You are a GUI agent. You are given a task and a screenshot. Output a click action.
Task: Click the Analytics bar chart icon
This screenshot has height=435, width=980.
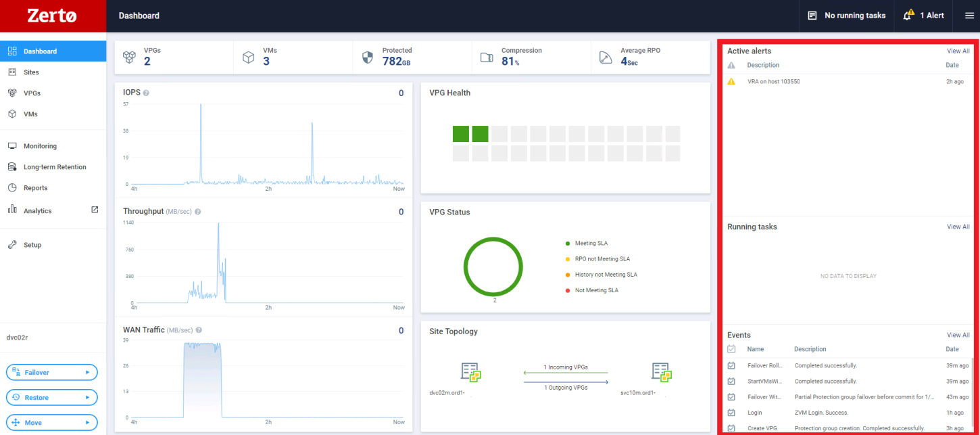12,210
